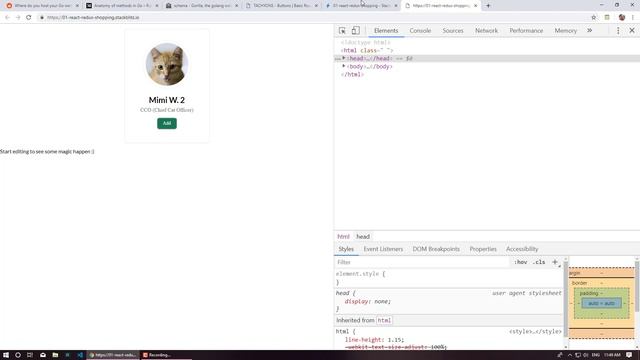Click the element.style rule
This screenshot has width=640, height=360.
[360, 274]
